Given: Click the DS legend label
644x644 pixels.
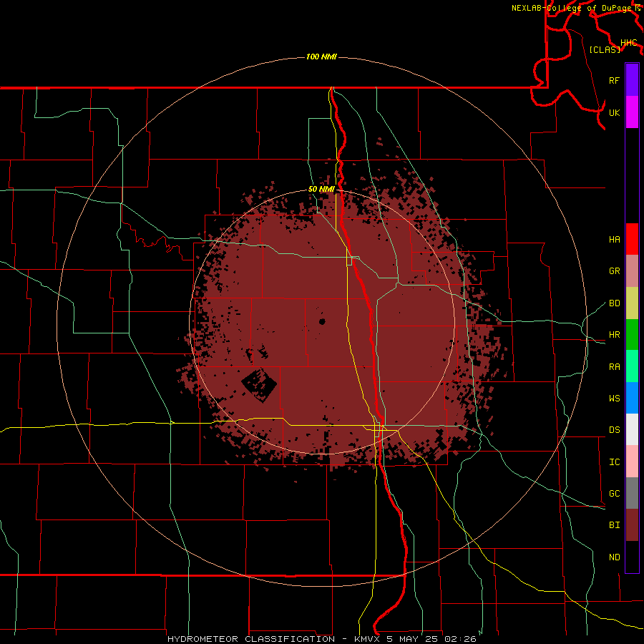Looking at the screenshot, I should pos(614,430).
